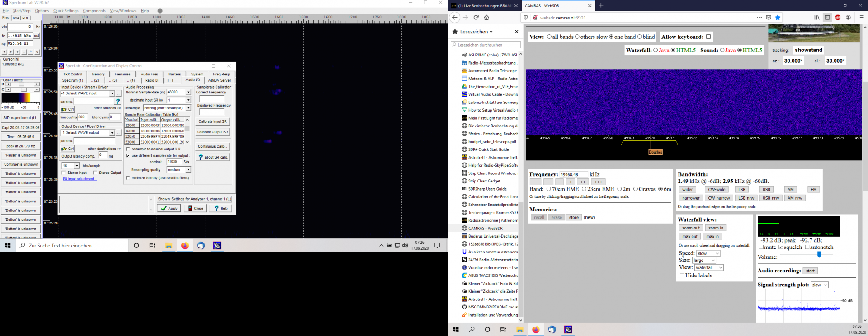Toggle the Firefox sidebar button

pos(827,18)
